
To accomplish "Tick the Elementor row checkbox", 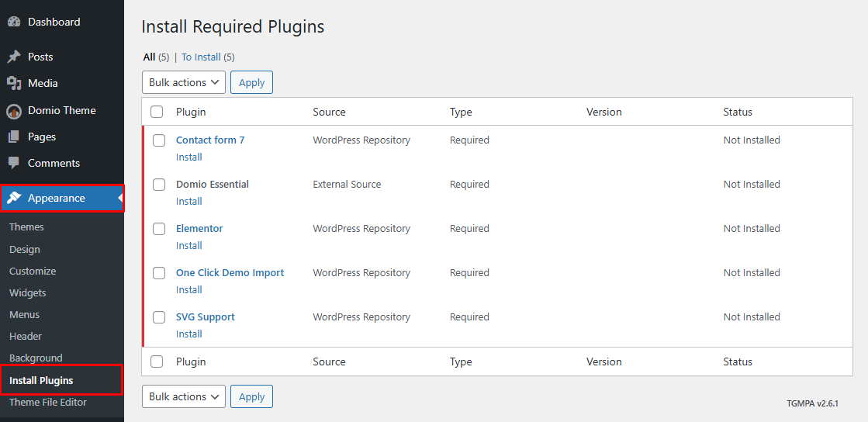I will click(159, 229).
